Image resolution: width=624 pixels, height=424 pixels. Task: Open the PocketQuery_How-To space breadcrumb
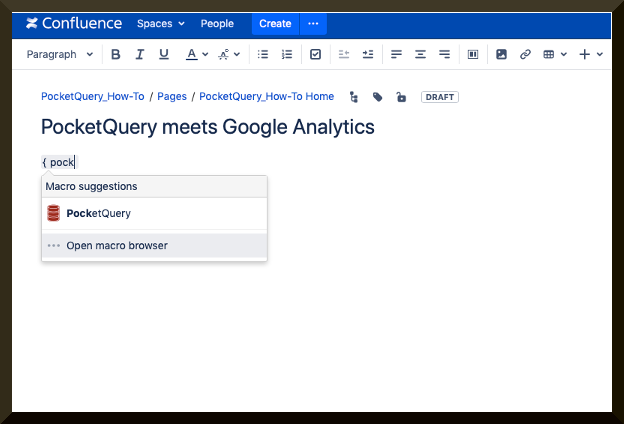[x=93, y=96]
